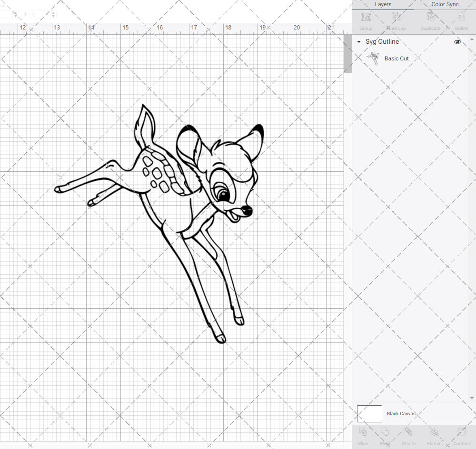Click the Blank Canvas color swatch
The image size is (476, 449).
369,413
